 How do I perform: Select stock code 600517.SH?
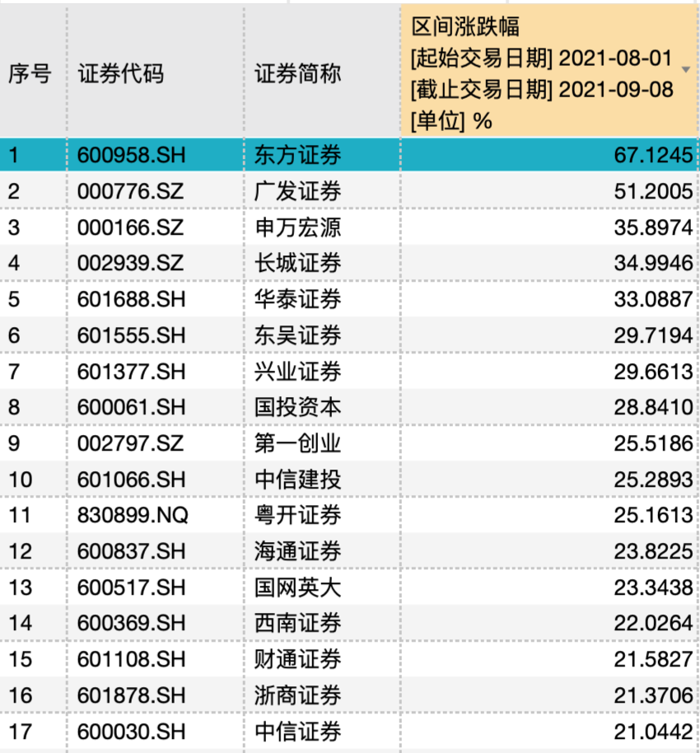click(x=131, y=587)
